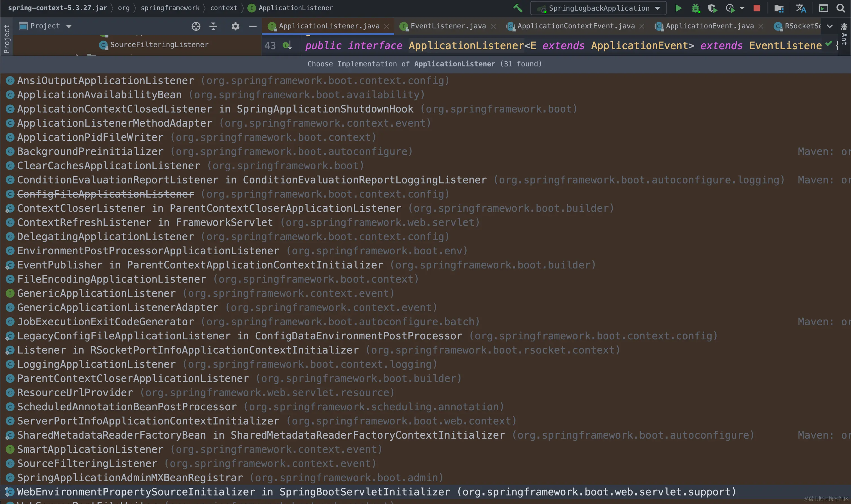
Task: Choose ApplicationListenerMethodAdapter implementation
Action: coord(425,123)
